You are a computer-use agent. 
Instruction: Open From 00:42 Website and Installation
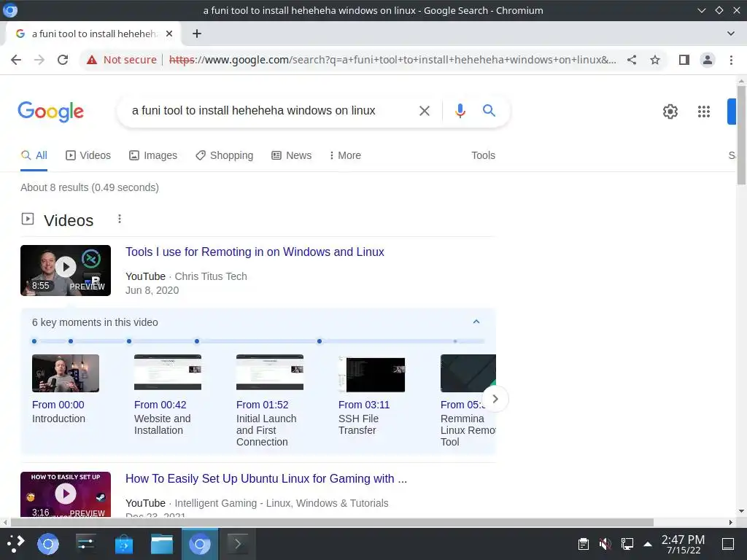click(x=162, y=418)
